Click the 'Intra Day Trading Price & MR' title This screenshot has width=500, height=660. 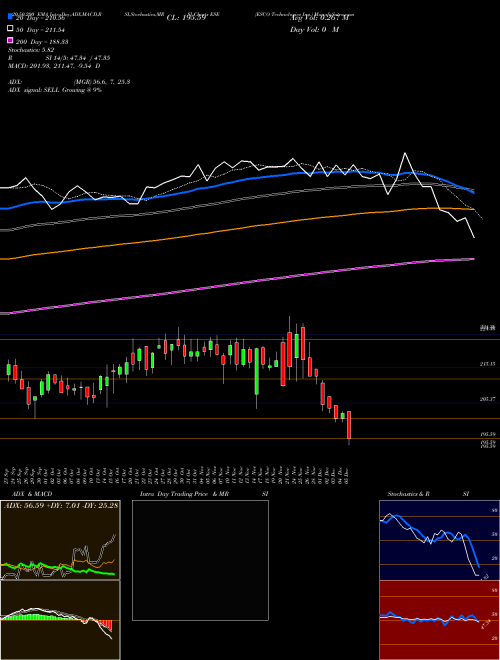tap(184, 494)
